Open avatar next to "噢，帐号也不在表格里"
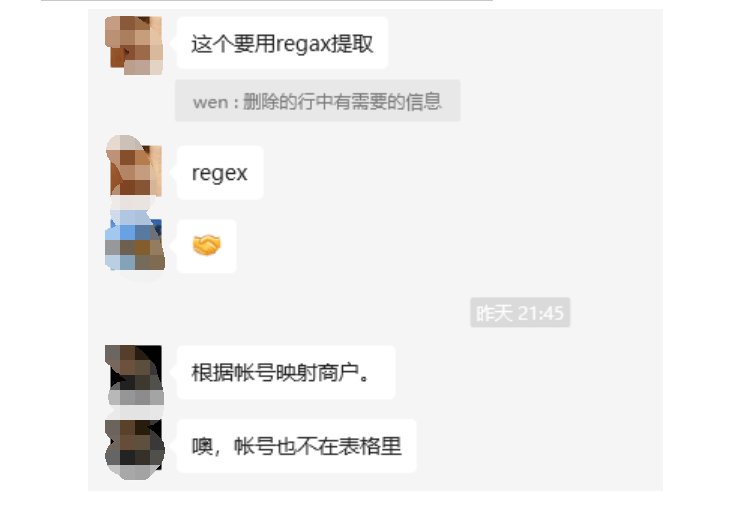The width and height of the screenshot is (748, 512). tap(134, 448)
